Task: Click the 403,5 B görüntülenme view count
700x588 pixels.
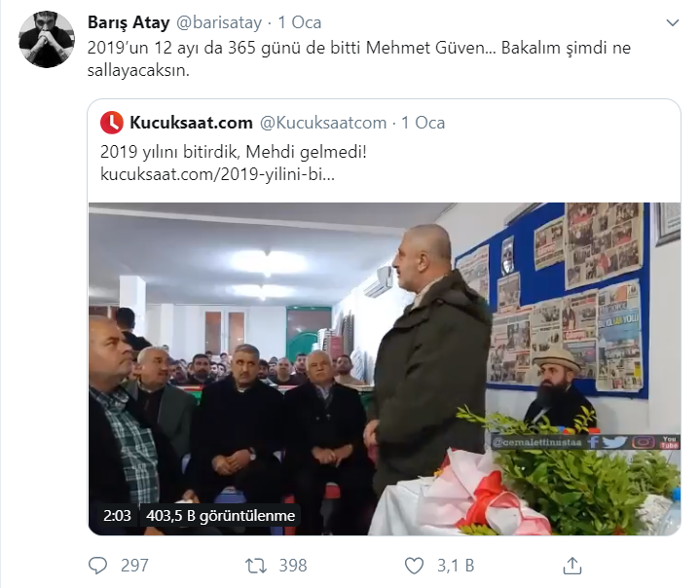Action: (221, 516)
